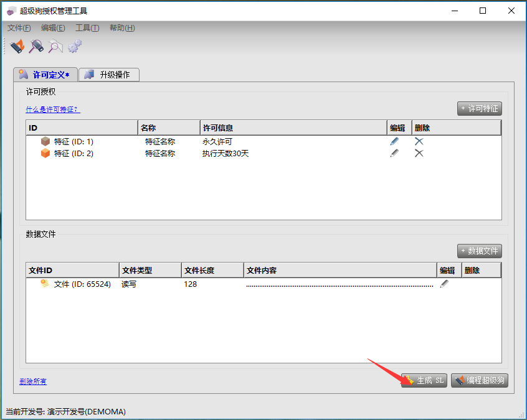Edit 特征 (ID: 2) with its pencil icon

coord(394,153)
